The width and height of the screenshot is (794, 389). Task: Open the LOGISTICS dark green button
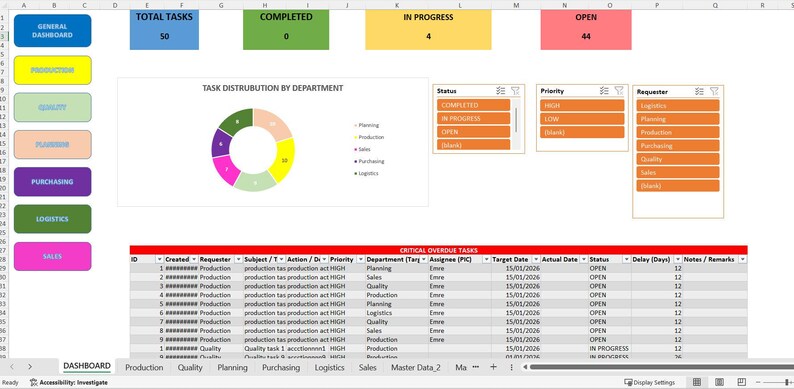[x=53, y=219]
